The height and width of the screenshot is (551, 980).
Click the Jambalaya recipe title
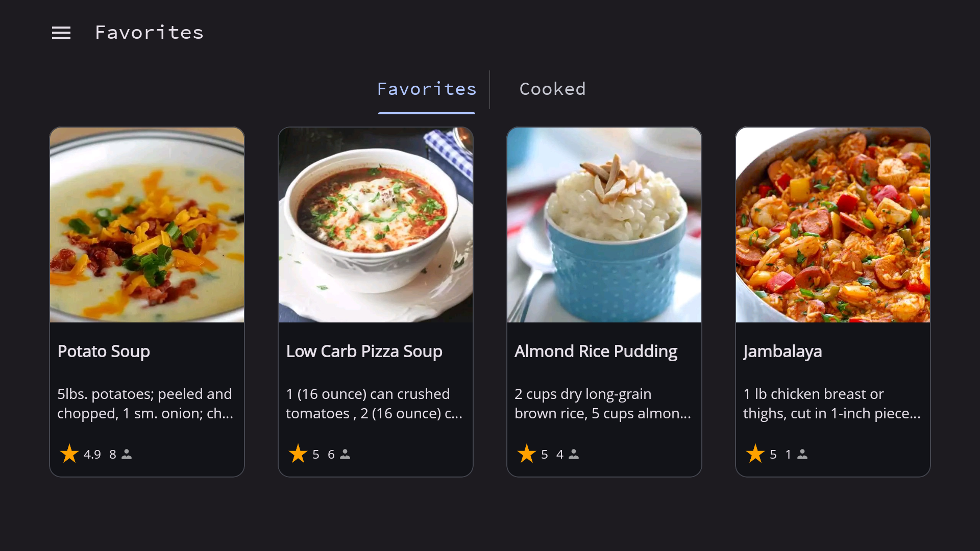782,352
